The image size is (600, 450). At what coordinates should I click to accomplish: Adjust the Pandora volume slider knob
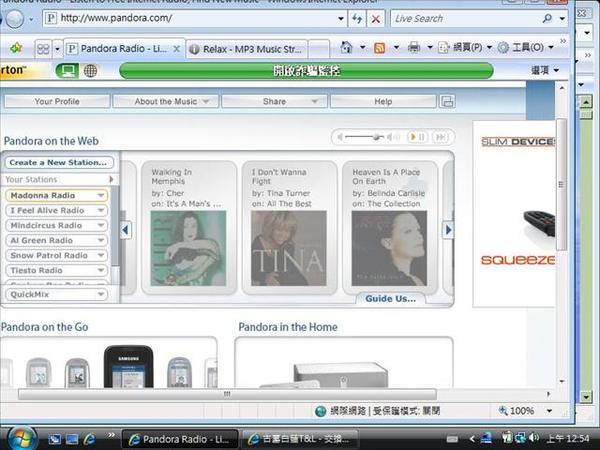click(x=377, y=137)
